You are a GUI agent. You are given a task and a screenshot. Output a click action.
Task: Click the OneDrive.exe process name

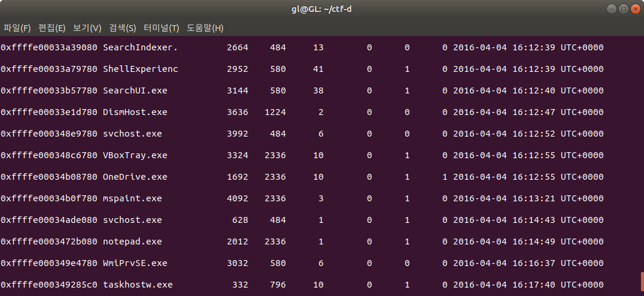(135, 177)
